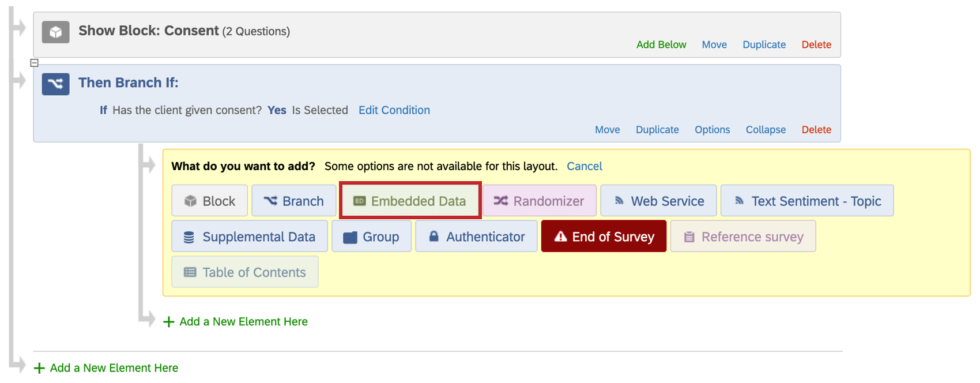
Task: Add an Authenticator element
Action: click(476, 236)
